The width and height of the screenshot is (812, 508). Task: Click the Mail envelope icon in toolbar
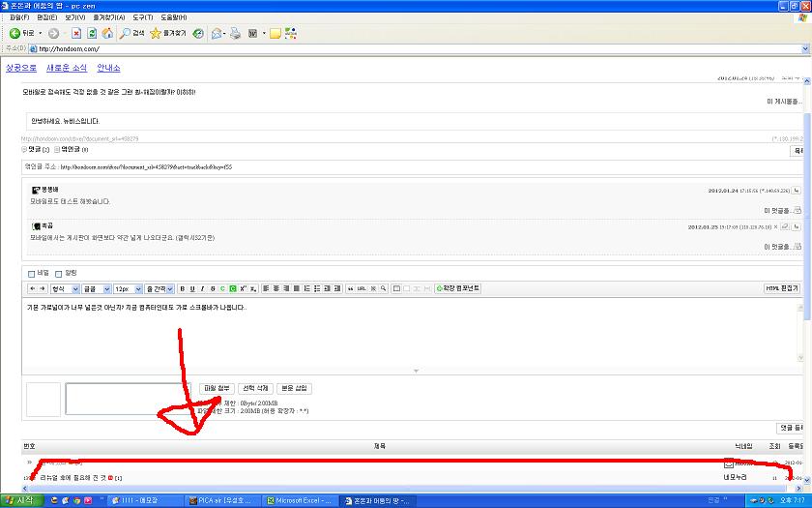(216, 33)
